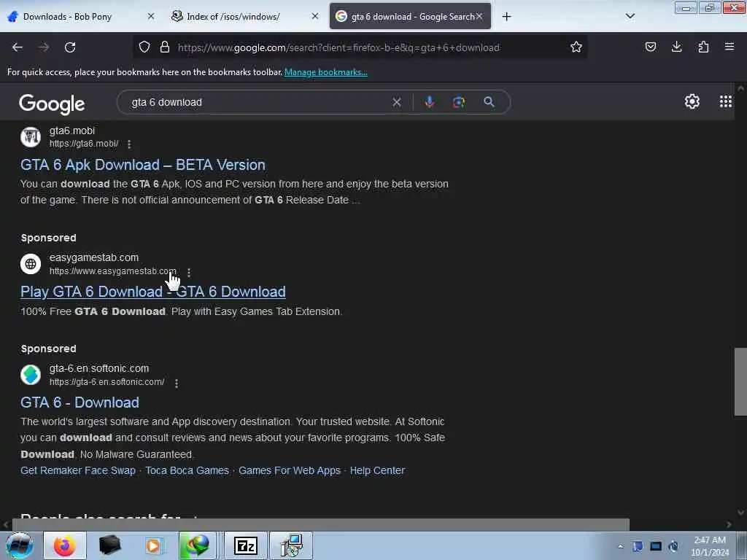Follow the Games For Web Apps sitelink
The height and width of the screenshot is (560, 747).
(x=290, y=470)
